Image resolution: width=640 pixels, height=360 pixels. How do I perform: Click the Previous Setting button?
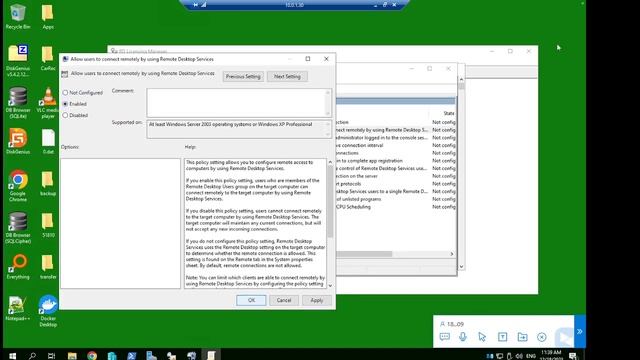(243, 76)
